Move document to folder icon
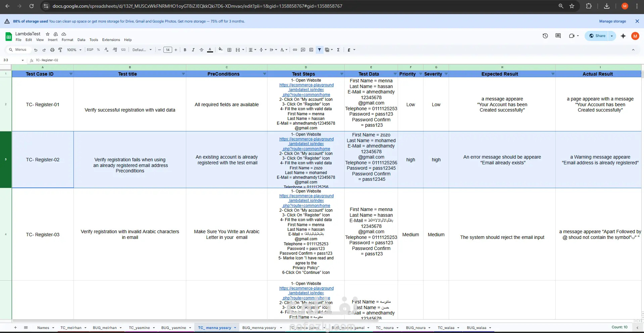644x333 pixels. point(56,34)
